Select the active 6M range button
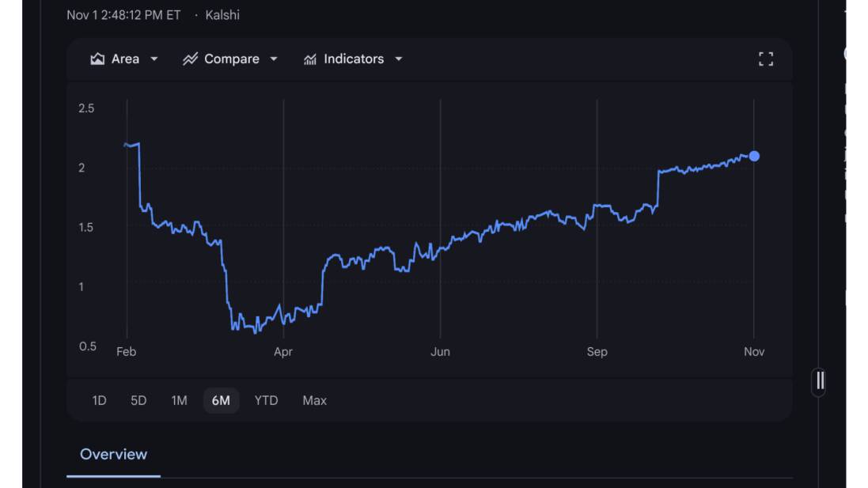868x488 pixels. pos(221,400)
